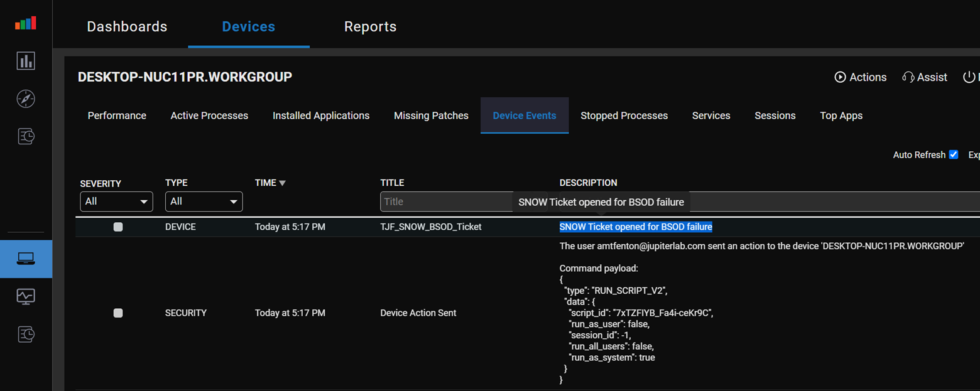
Task: Click the colorful bar logo in sidebar
Action: (x=26, y=24)
